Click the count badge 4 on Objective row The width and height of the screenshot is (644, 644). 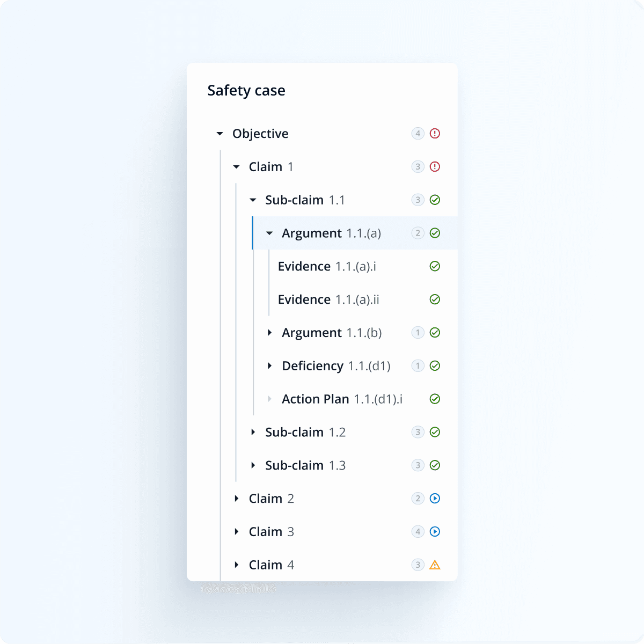[418, 134]
